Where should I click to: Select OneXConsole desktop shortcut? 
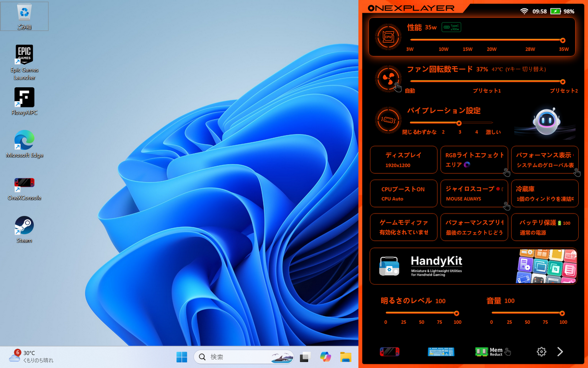click(24, 188)
